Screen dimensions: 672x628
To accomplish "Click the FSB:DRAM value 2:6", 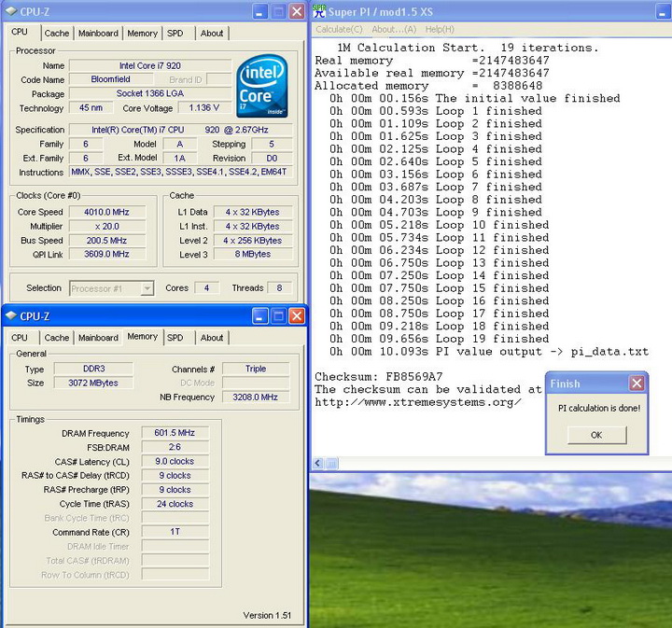I will click(x=175, y=447).
